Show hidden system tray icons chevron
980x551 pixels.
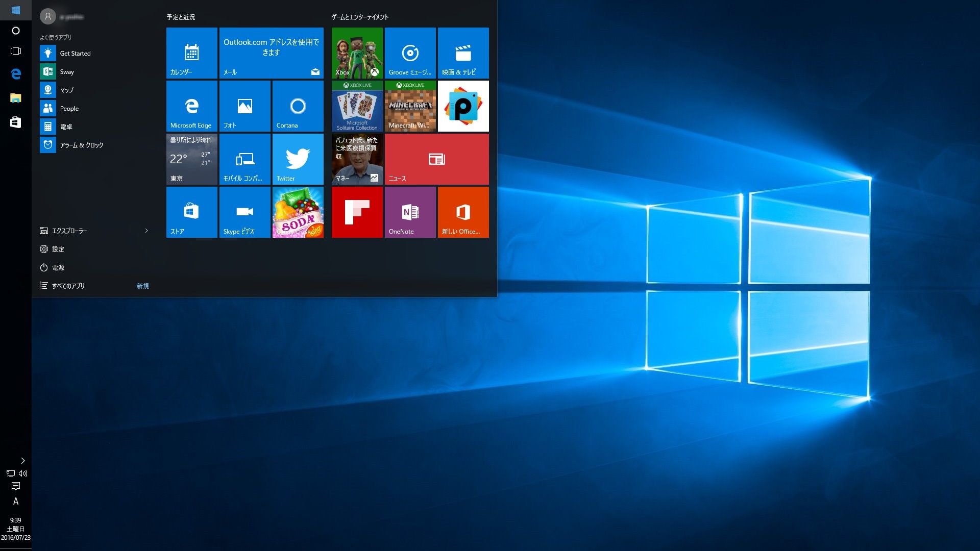pos(22,461)
